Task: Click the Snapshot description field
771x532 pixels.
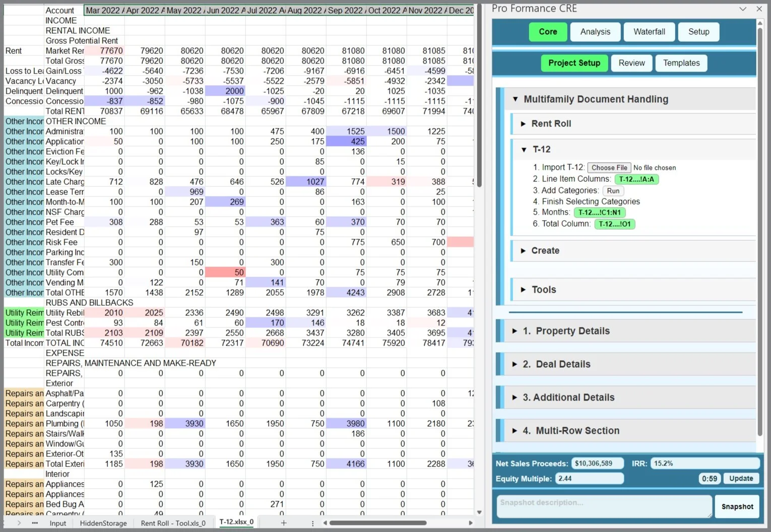Action: click(x=603, y=506)
